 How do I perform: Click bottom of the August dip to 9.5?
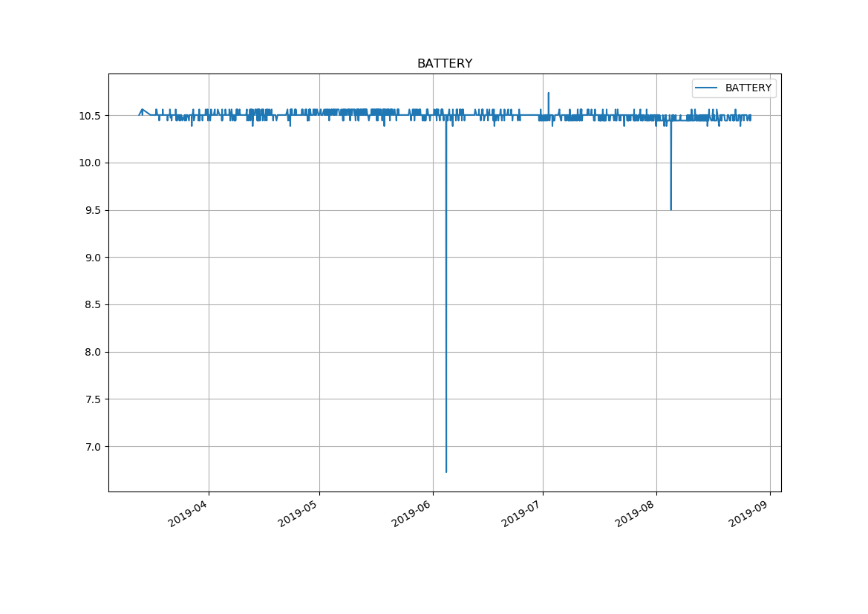click(x=670, y=209)
